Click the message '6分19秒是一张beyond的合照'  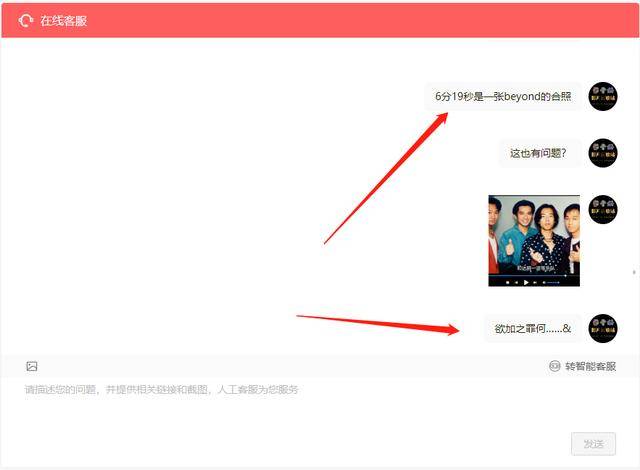pyautogui.click(x=503, y=96)
